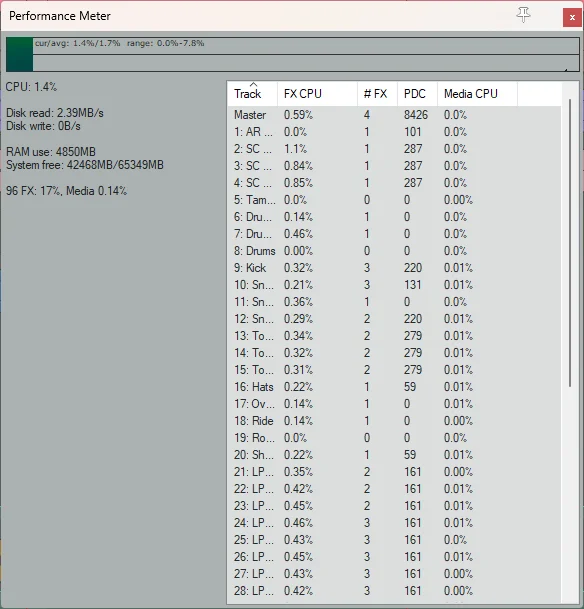Select the '10: Sn...' track row
This screenshot has height=609, width=584.
click(x=394, y=285)
